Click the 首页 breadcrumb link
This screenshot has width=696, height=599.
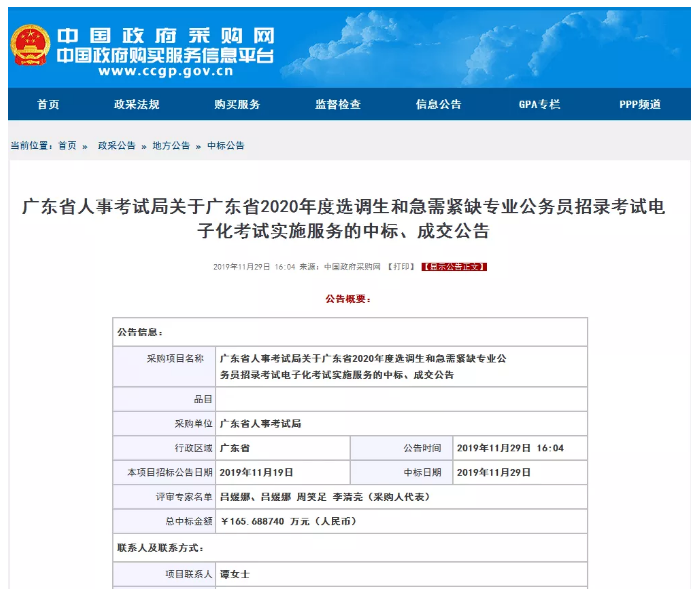pyautogui.click(x=67, y=146)
